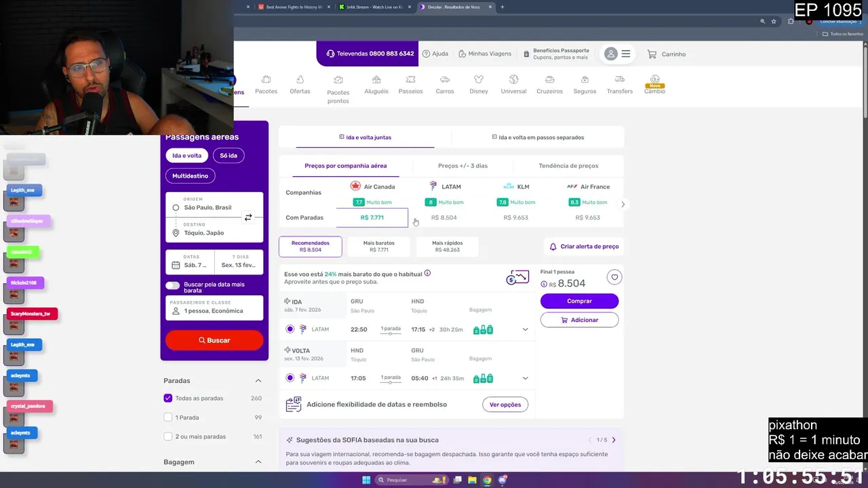Open the user profile menu icon
This screenshot has height=488, width=868.
click(611, 54)
